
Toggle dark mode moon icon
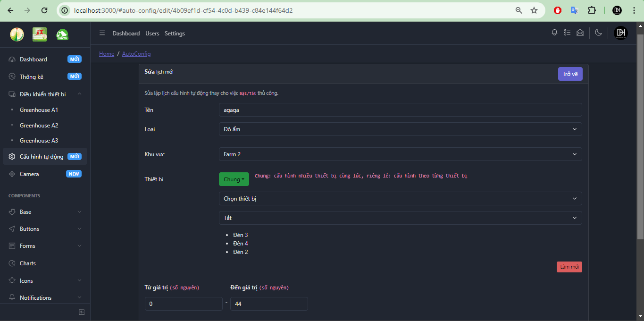(x=599, y=33)
